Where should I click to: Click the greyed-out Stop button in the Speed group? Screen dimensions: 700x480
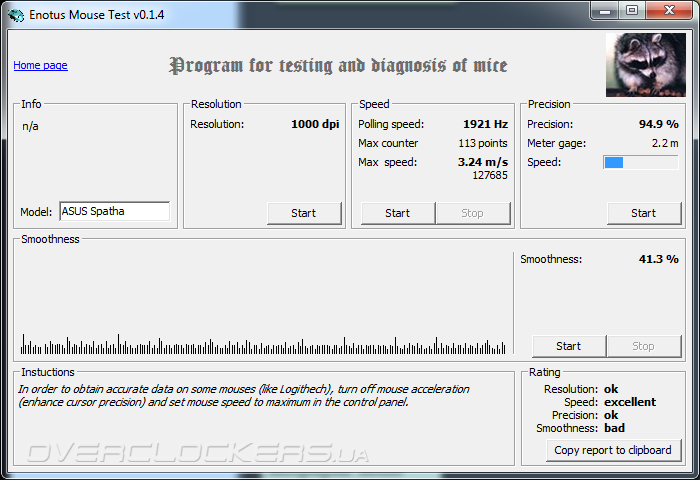pos(473,213)
